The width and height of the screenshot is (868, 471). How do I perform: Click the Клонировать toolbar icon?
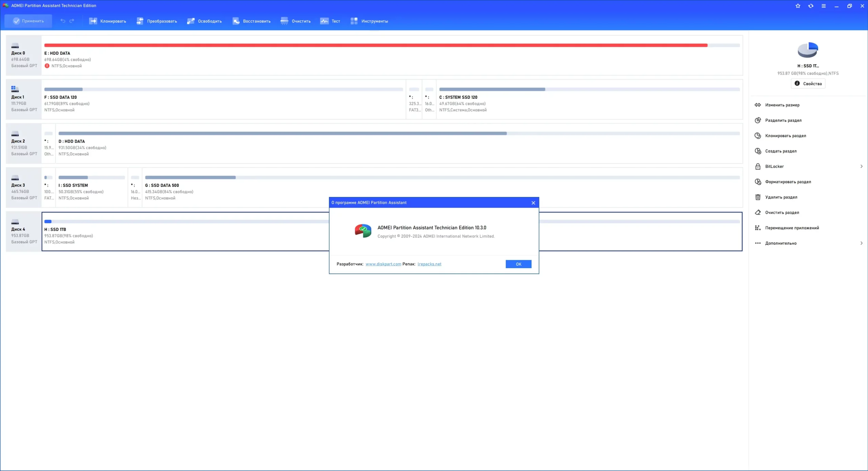coord(93,21)
